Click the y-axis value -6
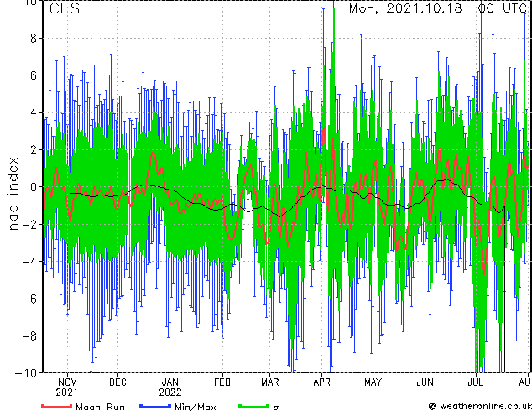This screenshot has width=532, height=411. point(29,299)
